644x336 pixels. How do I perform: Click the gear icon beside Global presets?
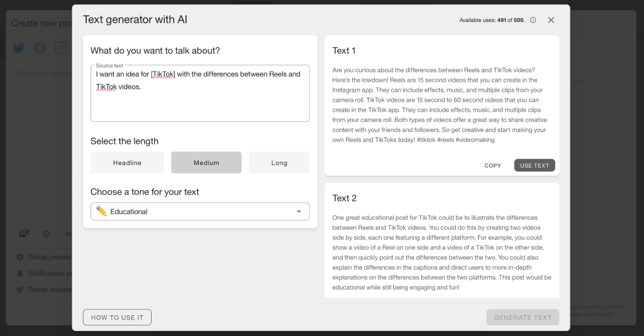(19, 257)
